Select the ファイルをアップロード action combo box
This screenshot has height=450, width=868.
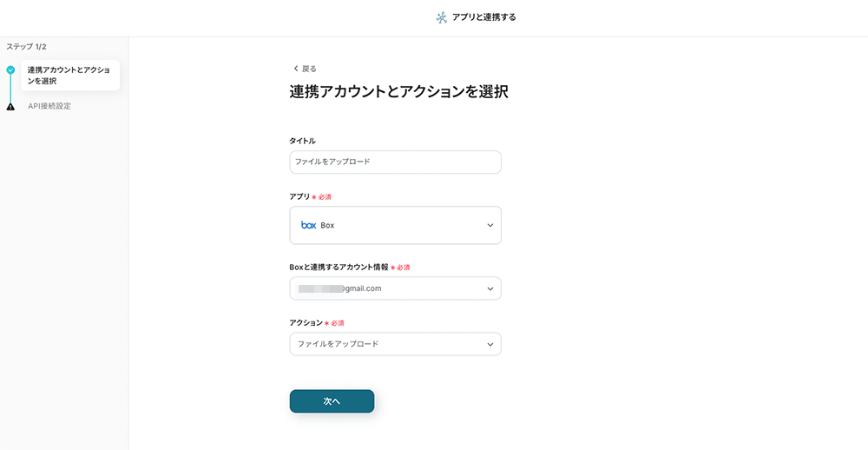click(395, 344)
